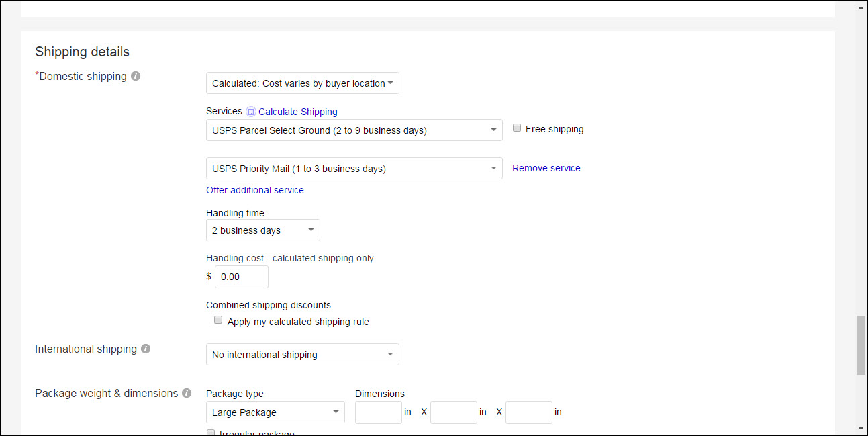868x436 pixels.
Task: Click the calculator icon beside Calculate Shipping
Action: point(251,112)
